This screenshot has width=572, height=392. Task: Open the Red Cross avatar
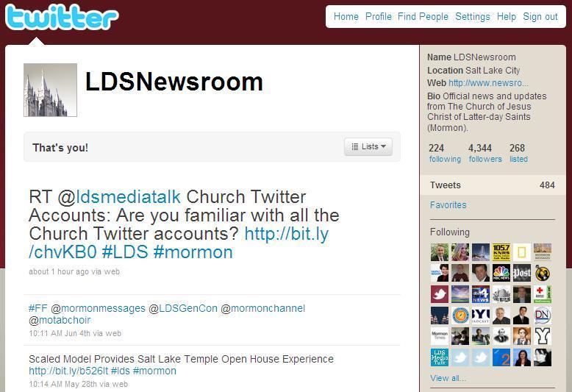543,294
